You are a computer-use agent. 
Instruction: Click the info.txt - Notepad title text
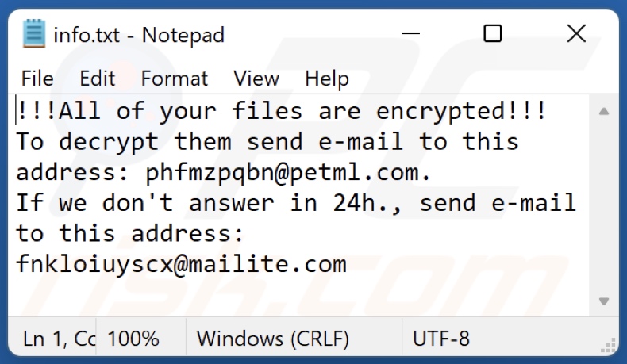coord(139,35)
